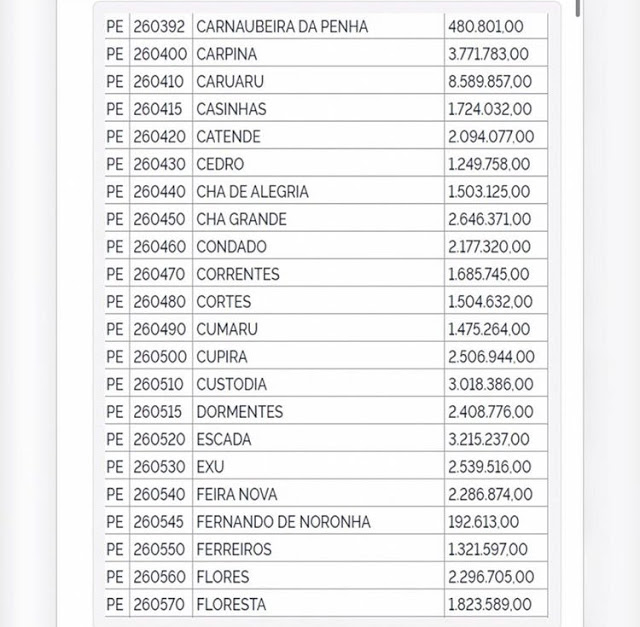640x627 pixels.
Task: Click the DORMENTES row code 260515
Action: click(160, 411)
